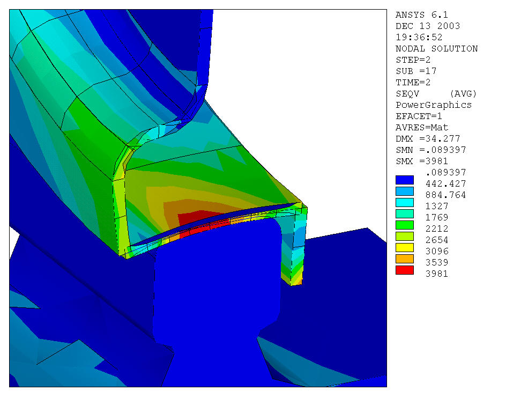
Task: Click the EFACET=1 text
Action: [x=419, y=116]
